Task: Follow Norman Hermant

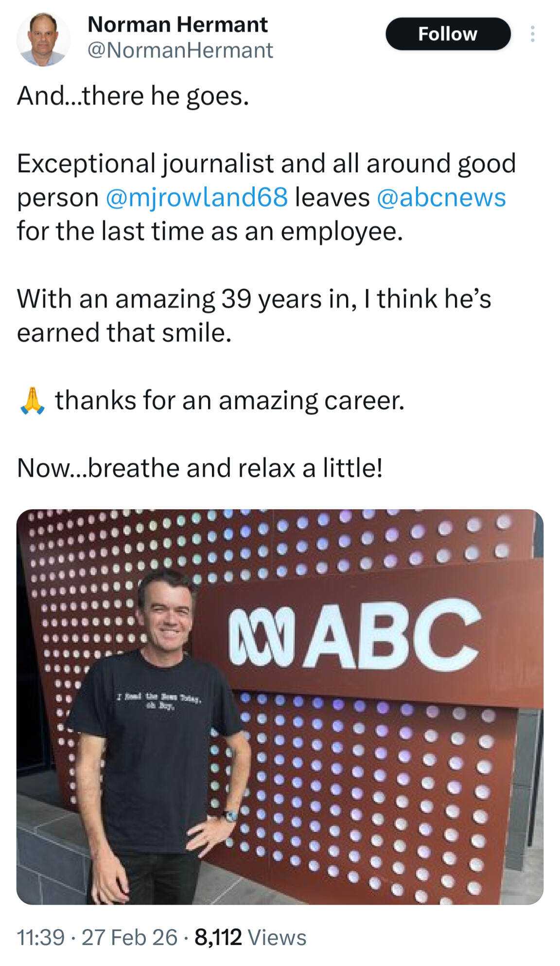Action: click(x=448, y=34)
